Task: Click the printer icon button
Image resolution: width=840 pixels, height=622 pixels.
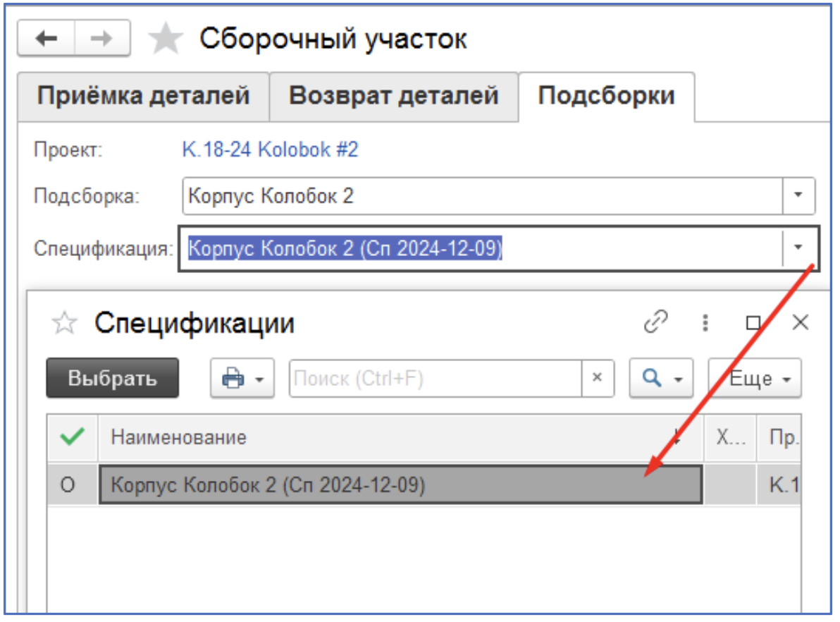Action: coord(242,379)
